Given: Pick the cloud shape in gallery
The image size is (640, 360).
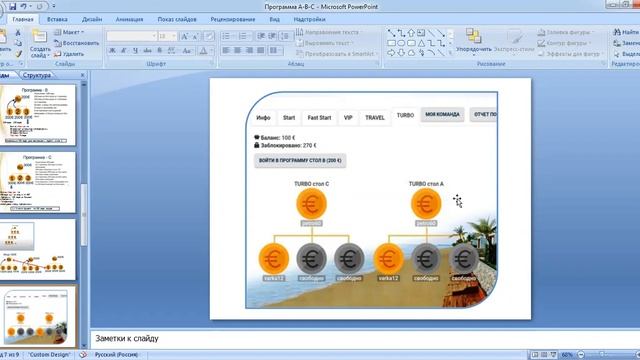Looking at the screenshot, I should point(411,53).
